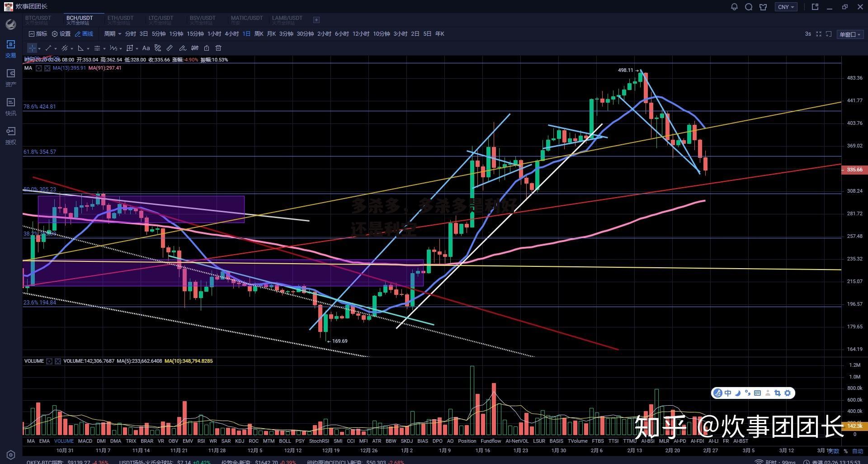Open the 资产 assets sidebar icon

click(x=11, y=78)
